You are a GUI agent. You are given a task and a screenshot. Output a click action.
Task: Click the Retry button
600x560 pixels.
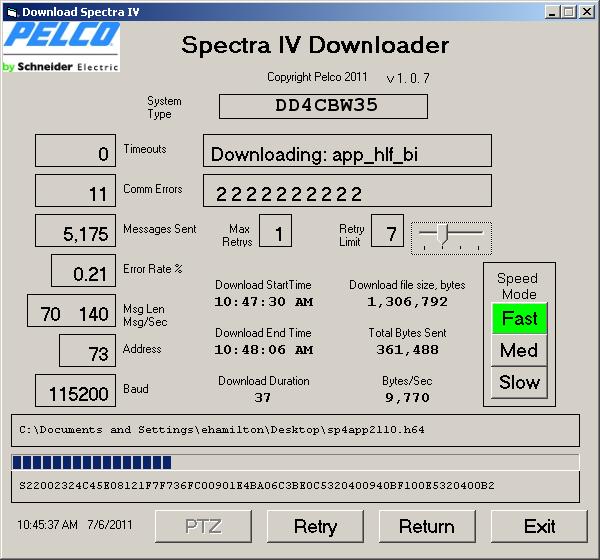[315, 526]
